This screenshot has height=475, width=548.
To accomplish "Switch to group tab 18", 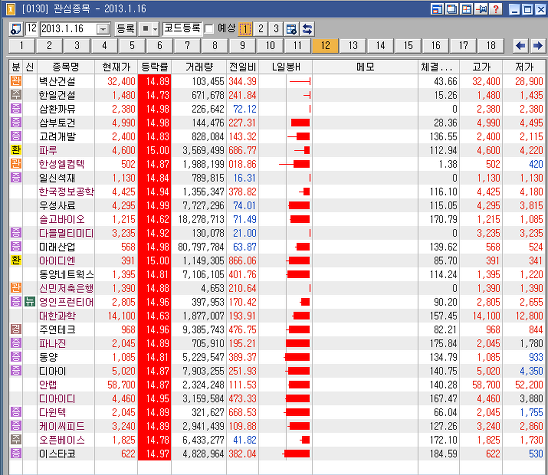I will click(491, 45).
